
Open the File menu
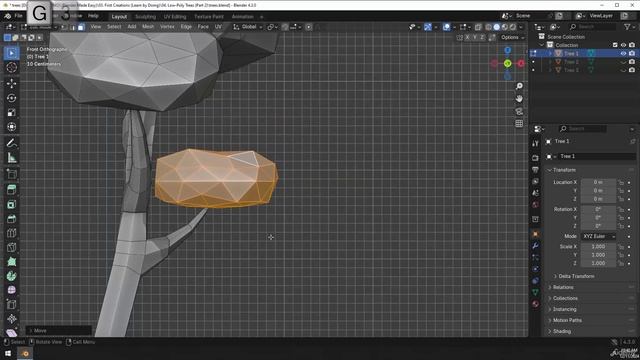click(18, 16)
